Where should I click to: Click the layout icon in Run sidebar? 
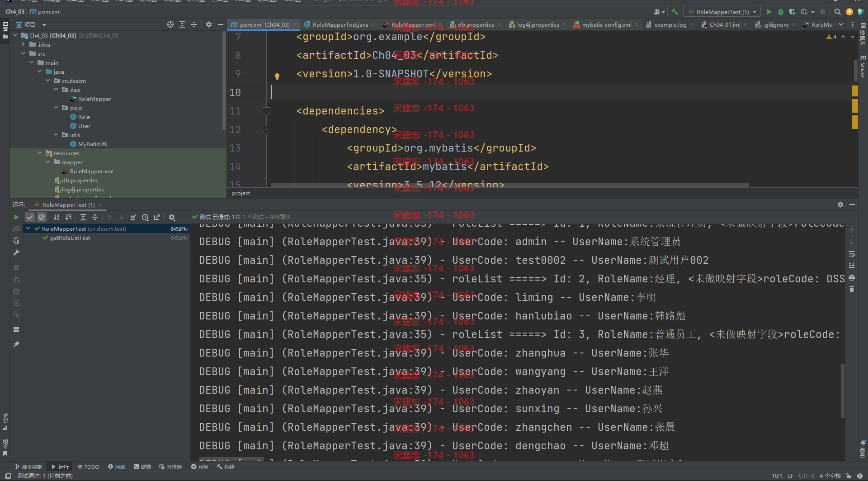[16, 329]
